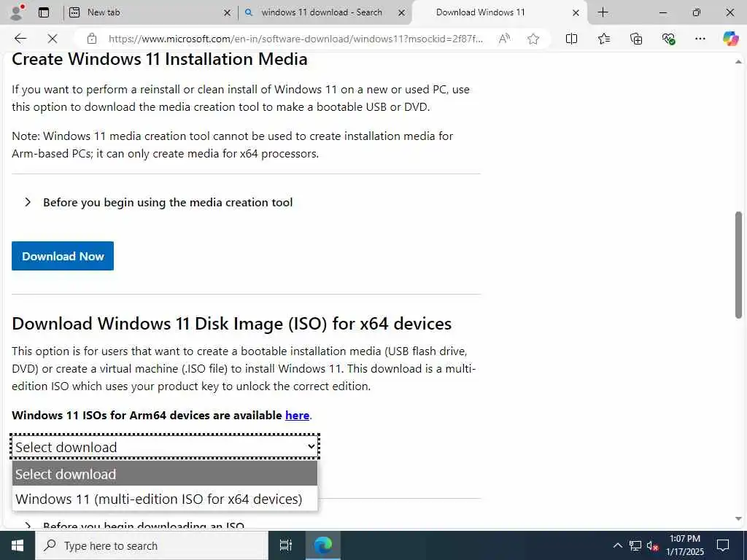Image resolution: width=747 pixels, height=560 pixels.
Task: Stop loading the page
Action: click(x=53, y=39)
